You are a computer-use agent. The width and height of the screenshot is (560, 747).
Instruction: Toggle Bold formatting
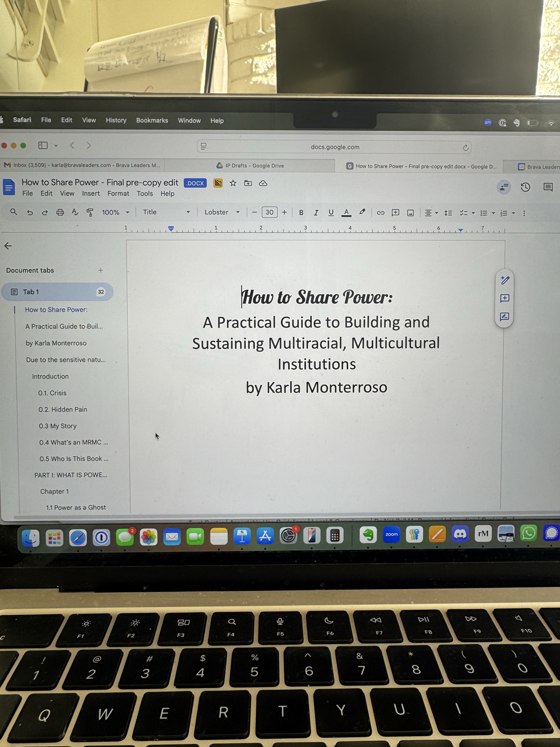[x=301, y=213]
